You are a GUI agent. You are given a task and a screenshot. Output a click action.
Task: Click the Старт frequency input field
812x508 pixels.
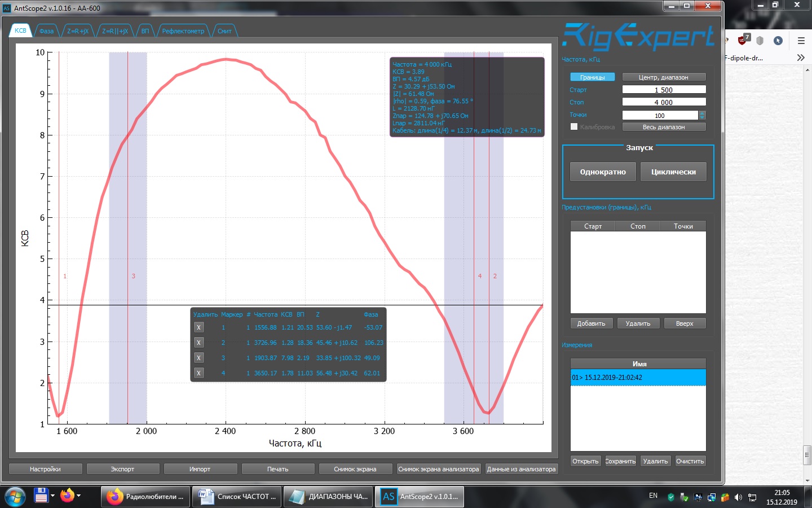tap(663, 90)
